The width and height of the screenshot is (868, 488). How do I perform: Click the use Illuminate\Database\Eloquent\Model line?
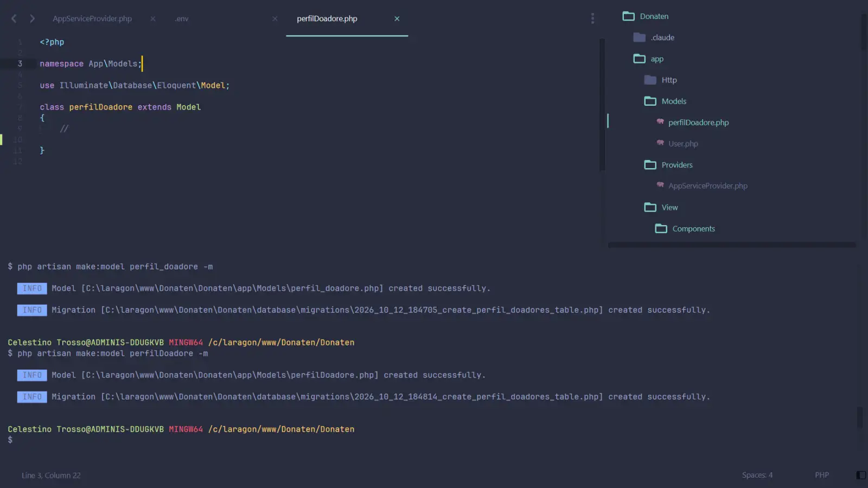(x=135, y=85)
